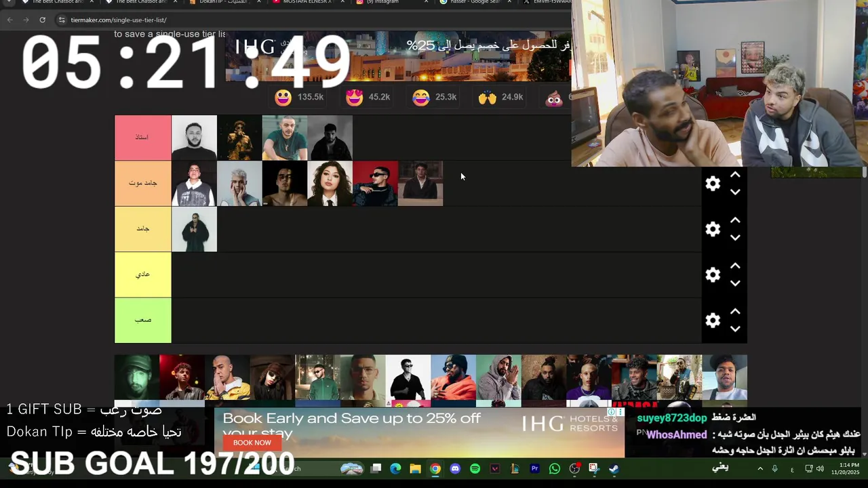Open site information icon beside the URL

[x=62, y=20]
